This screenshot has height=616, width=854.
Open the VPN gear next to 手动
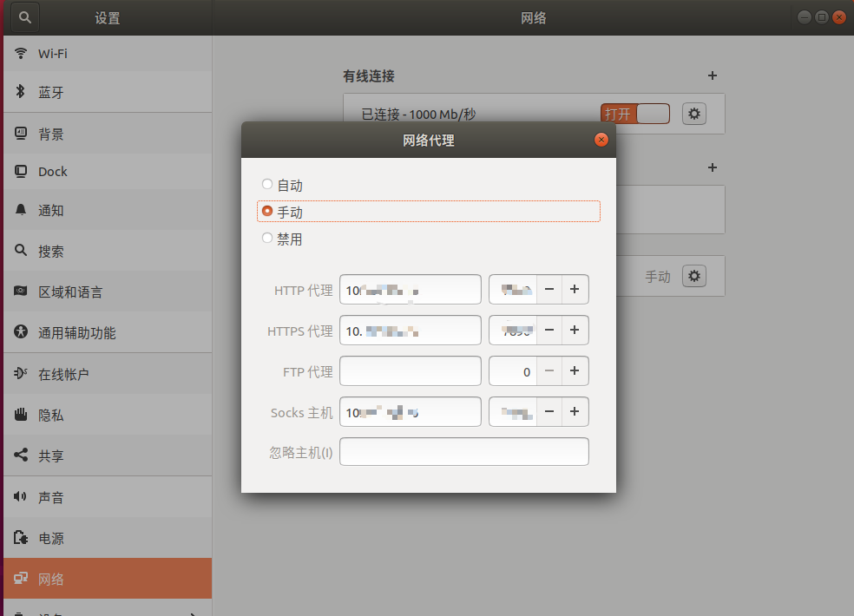tap(693, 275)
